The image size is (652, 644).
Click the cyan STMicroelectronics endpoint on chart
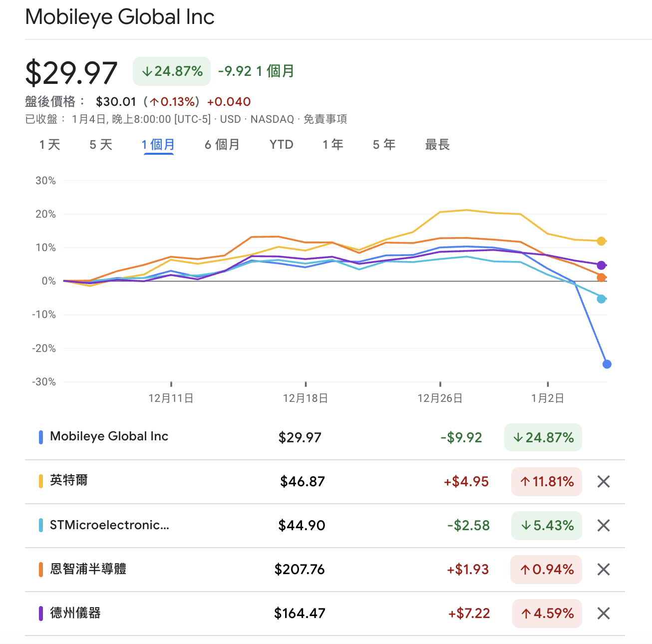pyautogui.click(x=602, y=299)
